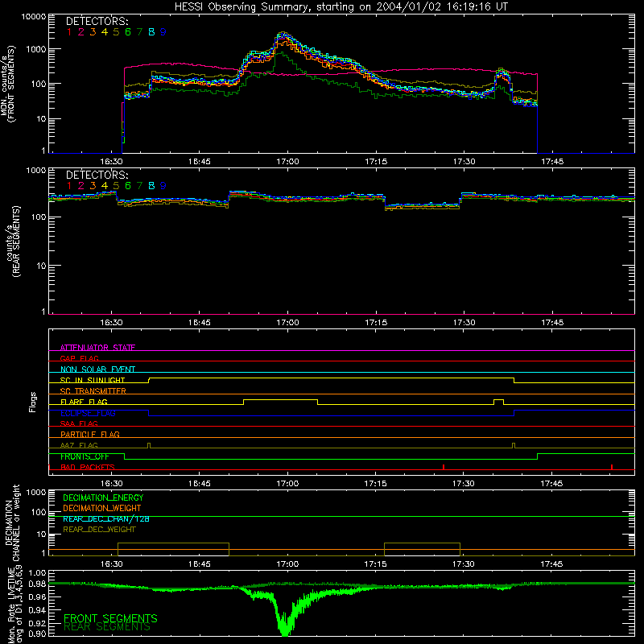644x644 pixels.
Task: Click DETECTORS: legend heading in front segments plot
Action: [x=97, y=22]
